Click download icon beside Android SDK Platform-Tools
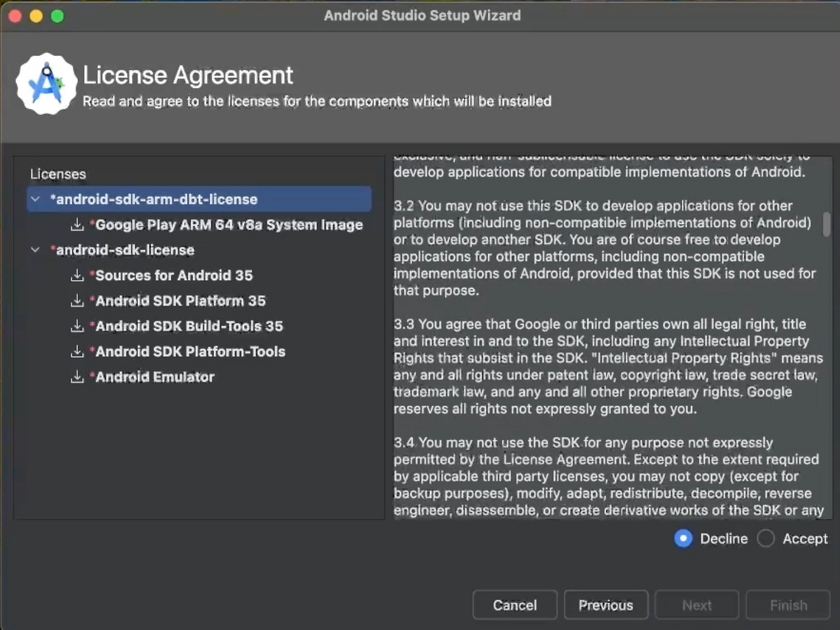 (77, 351)
